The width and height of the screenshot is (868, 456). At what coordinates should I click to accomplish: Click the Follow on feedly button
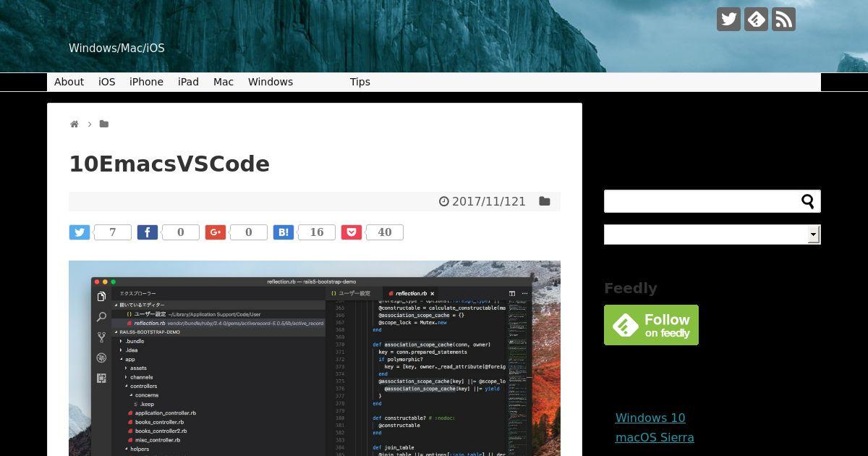(x=651, y=325)
